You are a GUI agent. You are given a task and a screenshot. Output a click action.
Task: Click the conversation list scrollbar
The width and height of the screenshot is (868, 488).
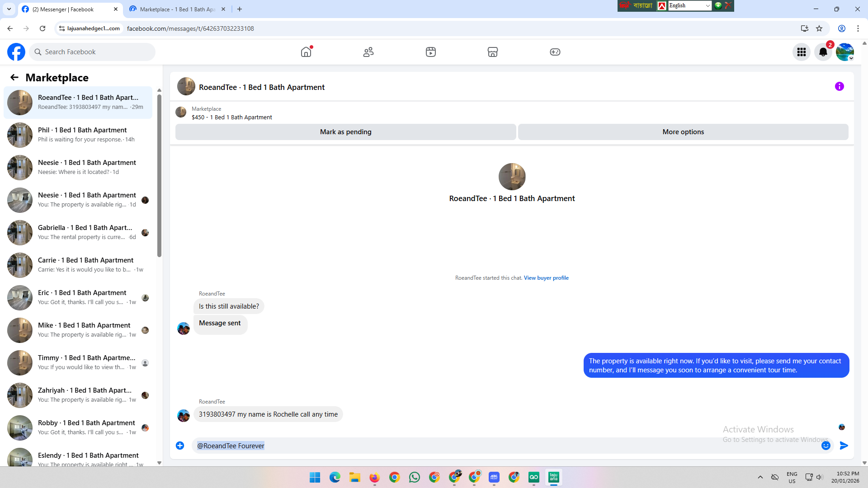(159, 176)
